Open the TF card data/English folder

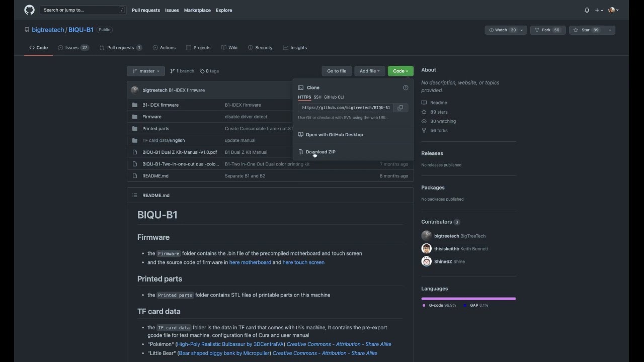click(x=164, y=140)
